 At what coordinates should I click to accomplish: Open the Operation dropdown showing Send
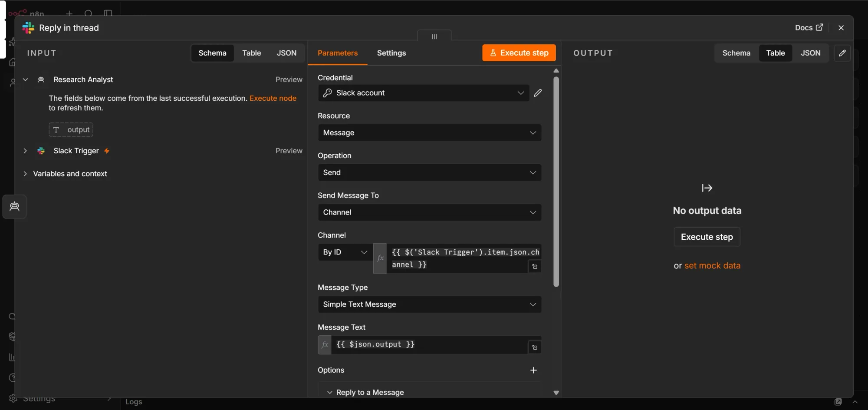coord(430,172)
